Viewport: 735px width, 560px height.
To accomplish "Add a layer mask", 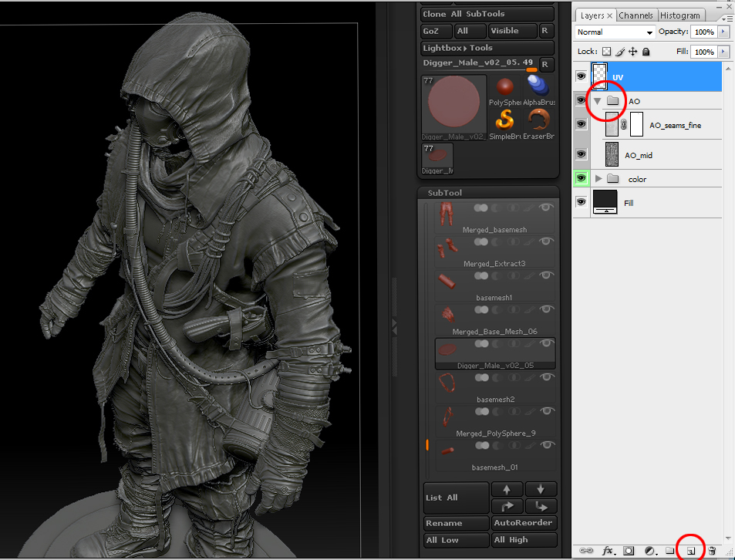I will click(x=629, y=551).
